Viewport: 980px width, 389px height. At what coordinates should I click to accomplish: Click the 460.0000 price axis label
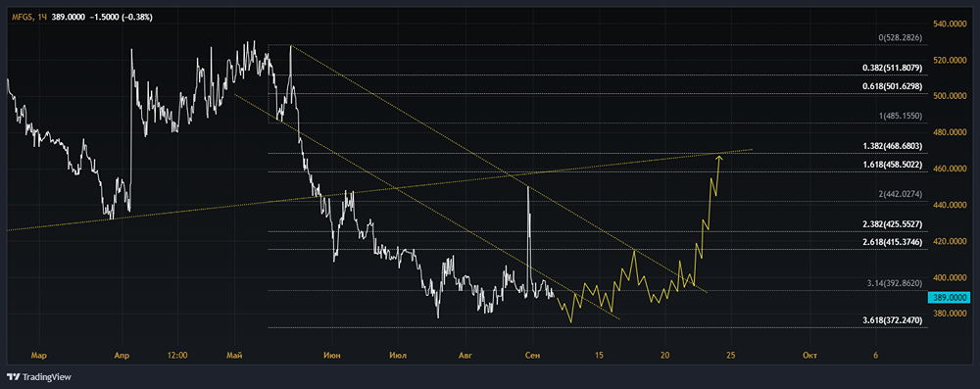(950, 169)
